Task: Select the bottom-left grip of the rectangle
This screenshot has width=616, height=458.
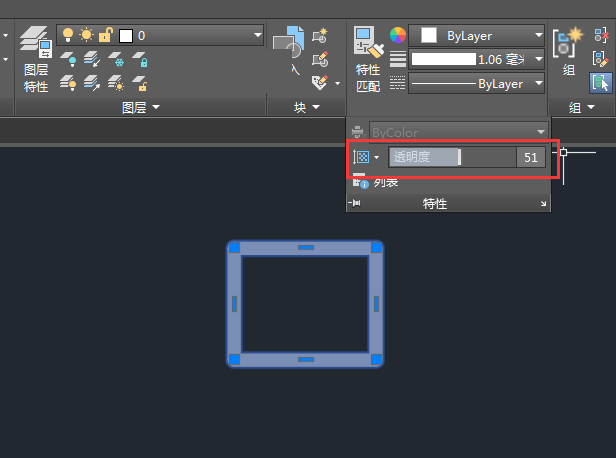Action: click(235, 359)
